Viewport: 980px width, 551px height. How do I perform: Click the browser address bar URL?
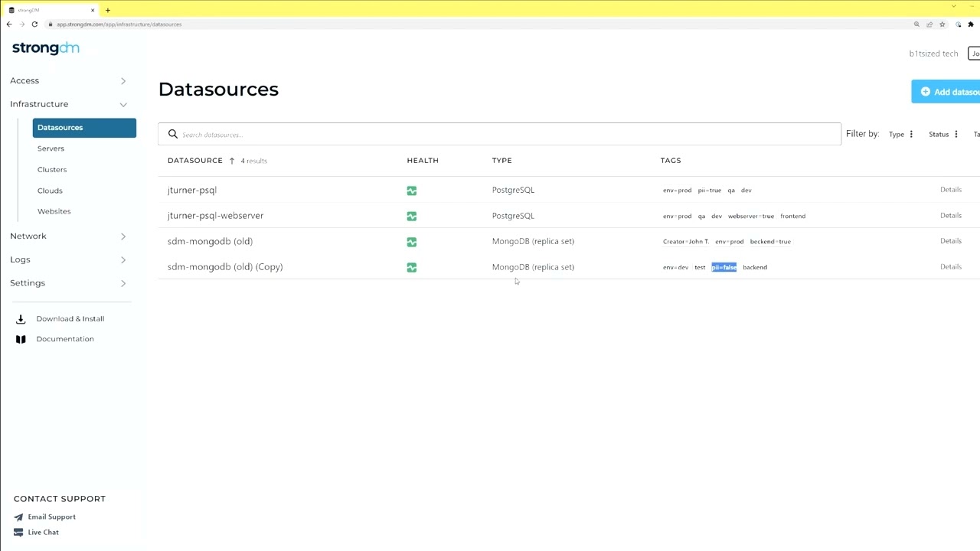[119, 24]
